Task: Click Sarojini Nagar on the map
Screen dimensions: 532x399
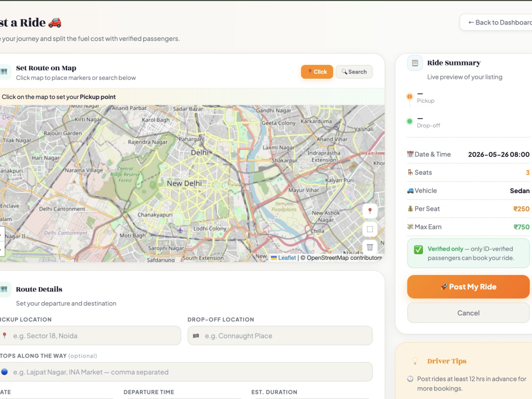Action: [166, 248]
